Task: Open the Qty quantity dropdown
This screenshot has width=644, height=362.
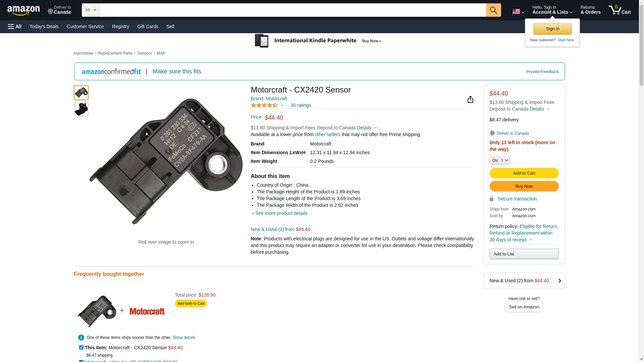Action: click(499, 160)
